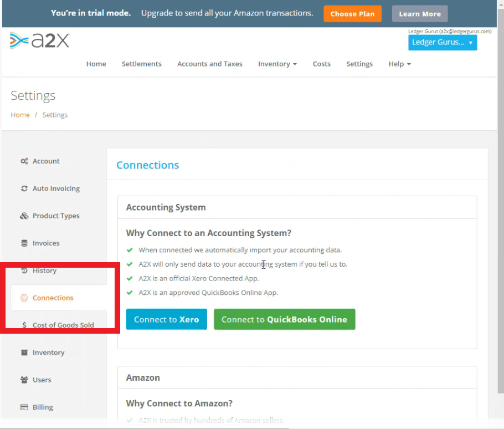The image size is (504, 429).
Task: Click the Amazon section heading
Action: click(143, 377)
